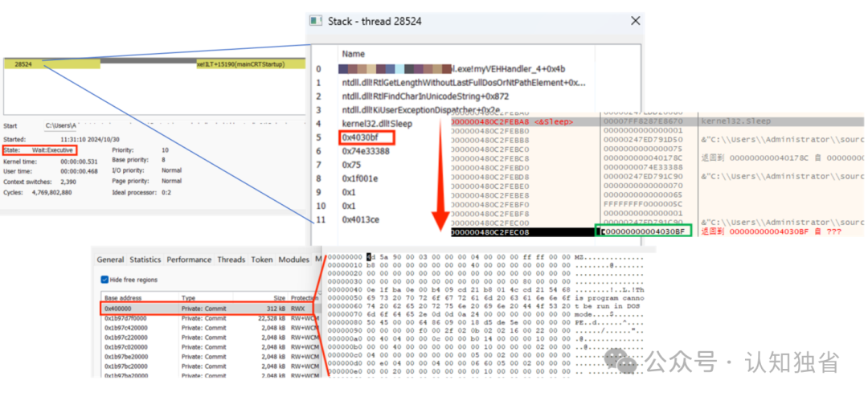Image resolution: width=868 pixels, height=397 pixels.
Task: Select the Token tab
Action: pos(262,260)
